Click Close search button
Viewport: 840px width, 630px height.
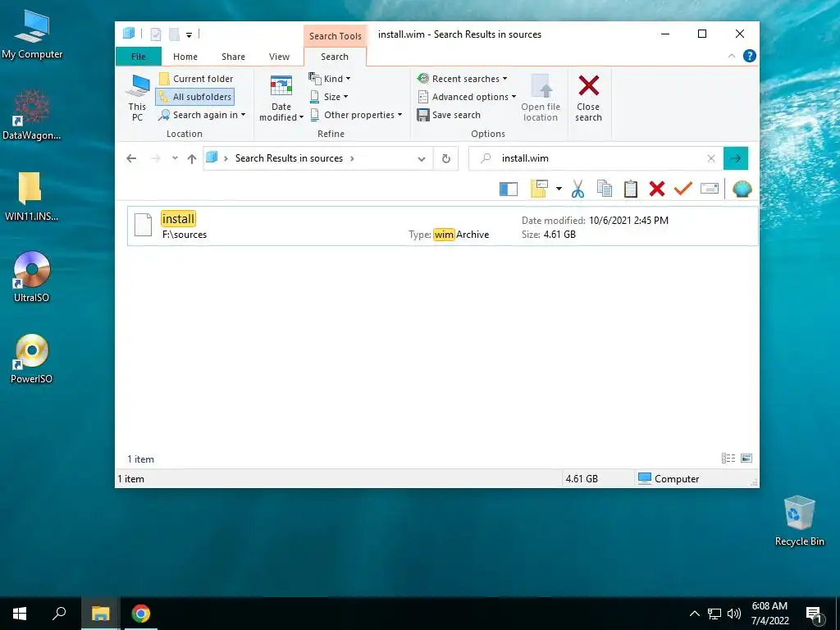pos(588,98)
